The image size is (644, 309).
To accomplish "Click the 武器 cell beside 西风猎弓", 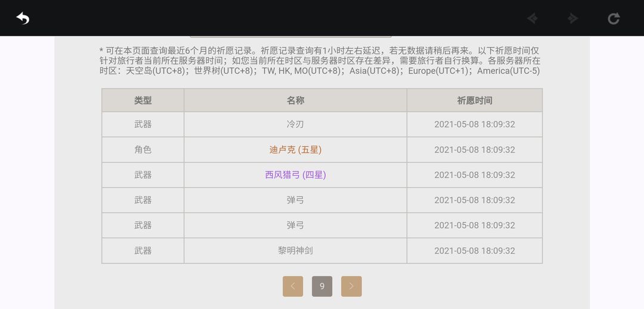I will (143, 175).
